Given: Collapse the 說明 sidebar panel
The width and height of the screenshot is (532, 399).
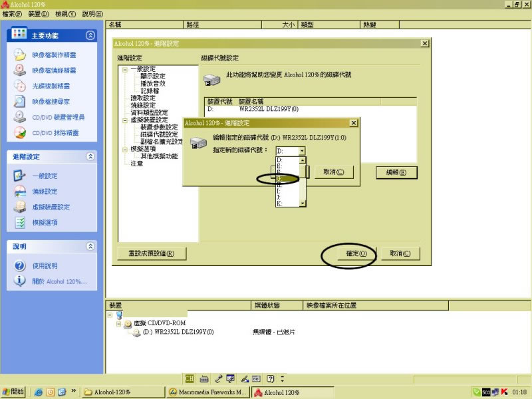Looking at the screenshot, I should coord(90,246).
